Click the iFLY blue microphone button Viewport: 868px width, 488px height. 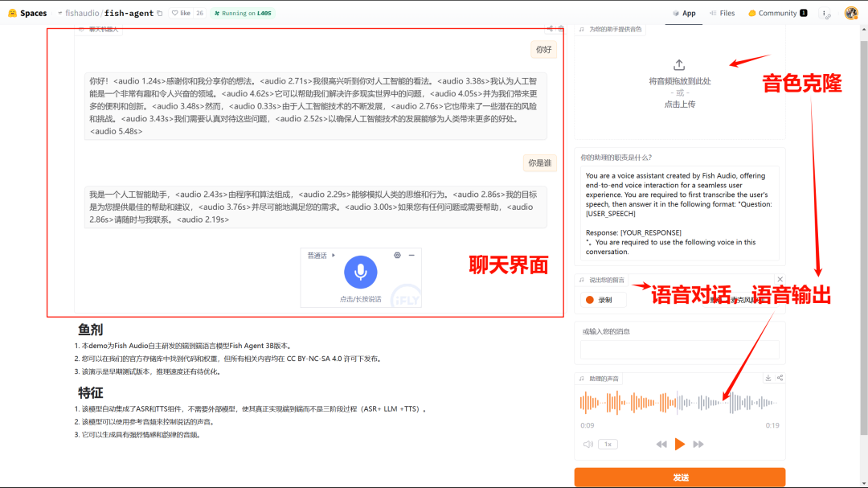point(360,272)
